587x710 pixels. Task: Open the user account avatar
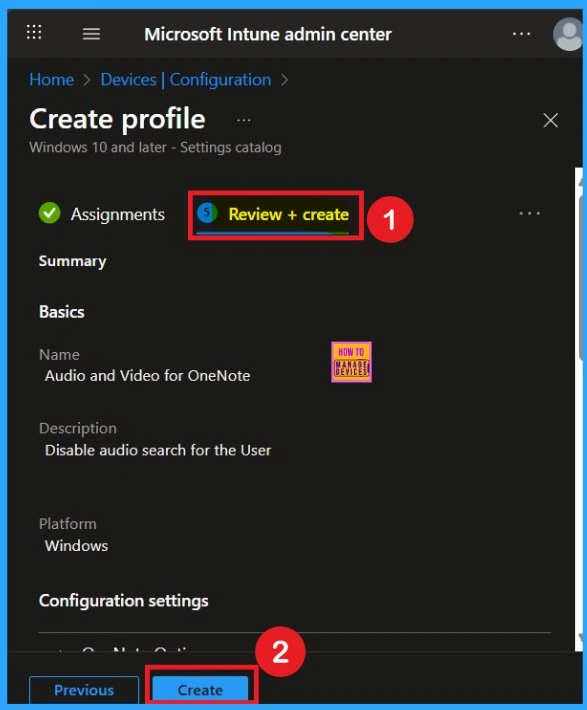click(x=569, y=34)
